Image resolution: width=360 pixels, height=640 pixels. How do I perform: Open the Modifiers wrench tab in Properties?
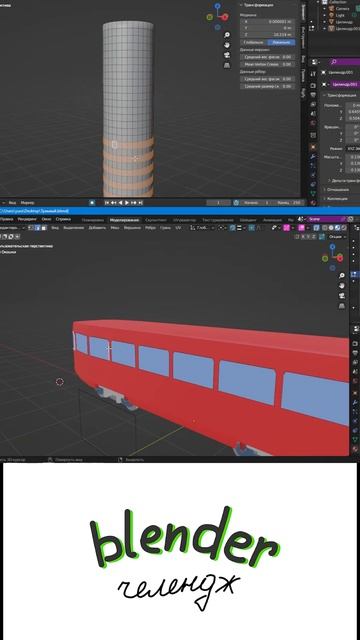tap(313, 156)
